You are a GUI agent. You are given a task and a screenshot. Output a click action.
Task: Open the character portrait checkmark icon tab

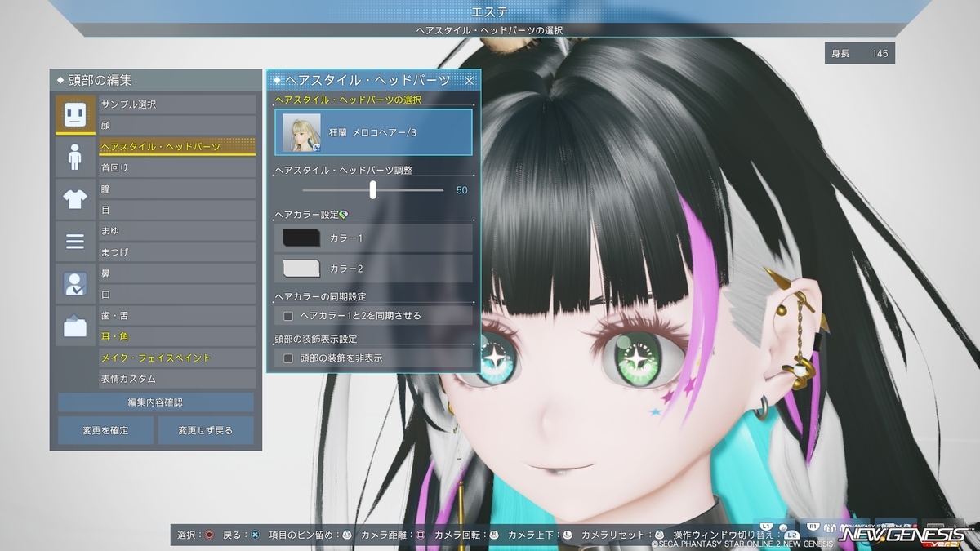[75, 283]
